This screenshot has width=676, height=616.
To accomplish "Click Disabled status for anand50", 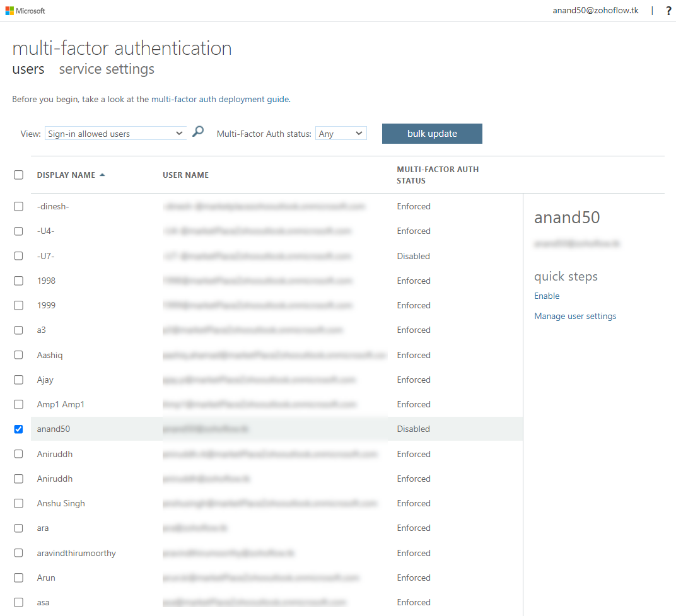I will pyautogui.click(x=414, y=429).
